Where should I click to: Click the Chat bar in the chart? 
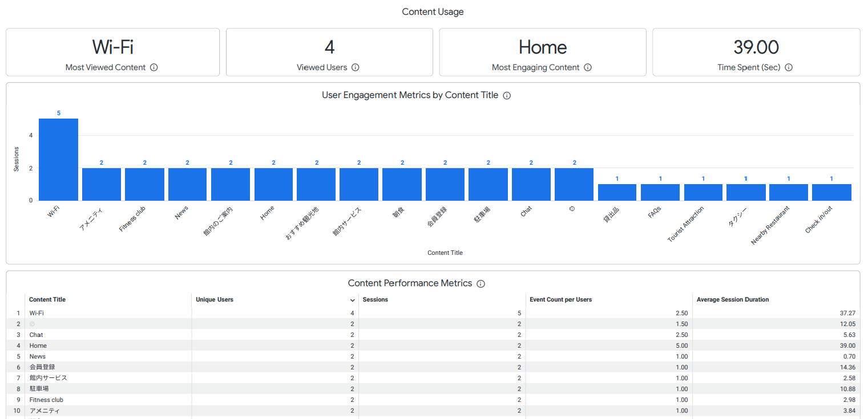pyautogui.click(x=531, y=184)
